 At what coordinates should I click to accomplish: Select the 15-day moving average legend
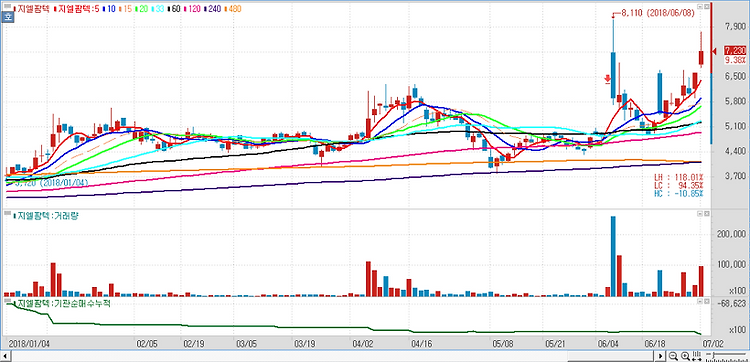(x=125, y=9)
